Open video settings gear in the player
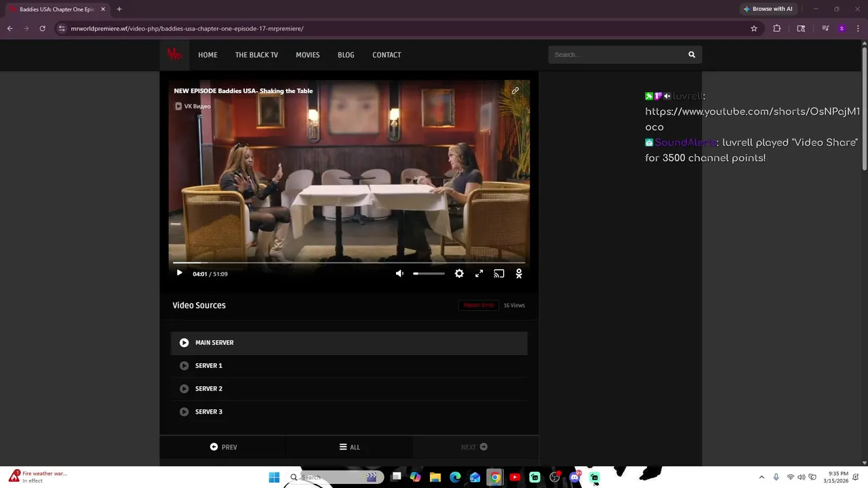The height and width of the screenshot is (488, 868). pyautogui.click(x=459, y=274)
